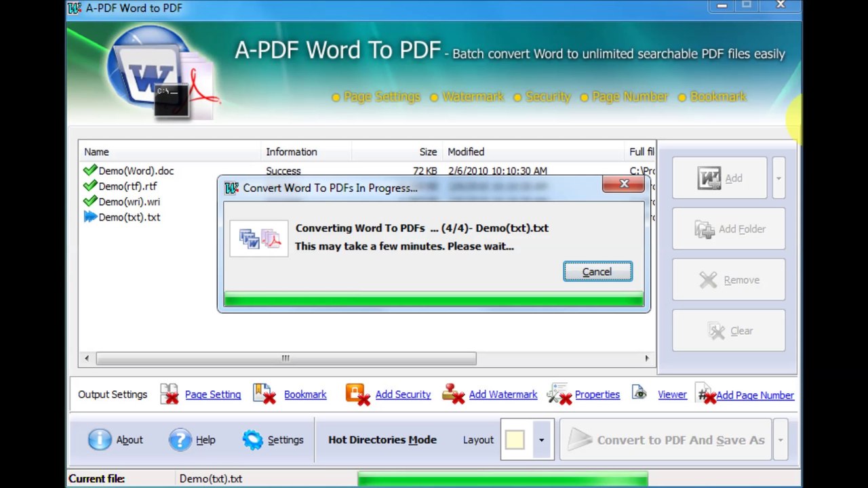Viewport: 868px width, 488px height.
Task: Click the A-PDF title bar icon
Action: tap(75, 7)
